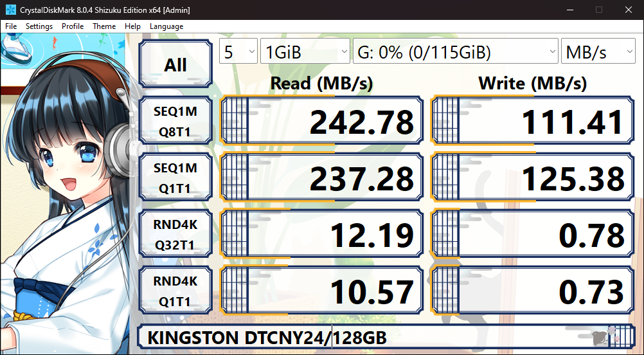Screen dimensions: 644x355
Task: Click RND4K Q1T1 read value 10.57
Action: 321,291
